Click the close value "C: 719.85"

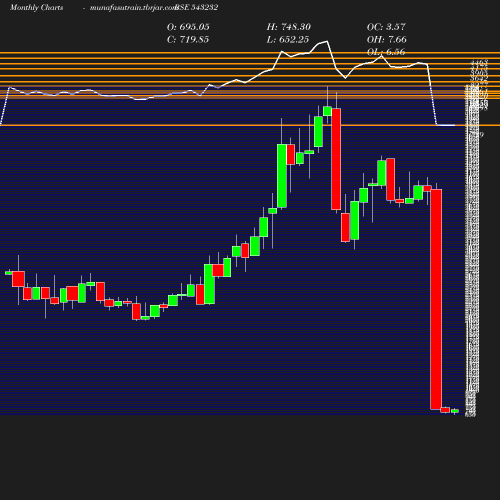188,39
